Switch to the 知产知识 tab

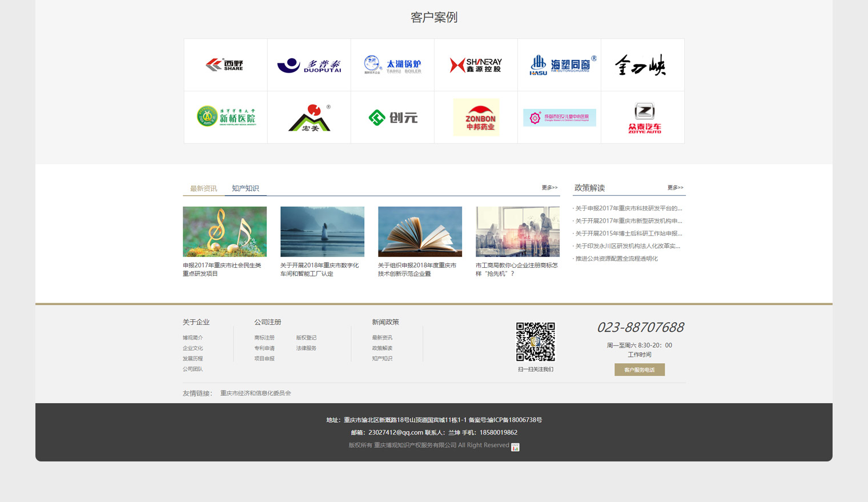pyautogui.click(x=245, y=188)
